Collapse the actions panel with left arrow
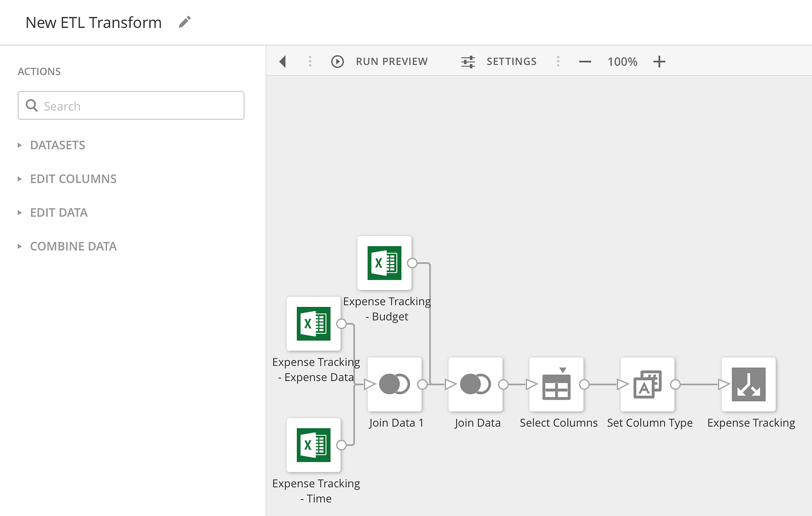This screenshot has width=812, height=516. pyautogui.click(x=283, y=61)
